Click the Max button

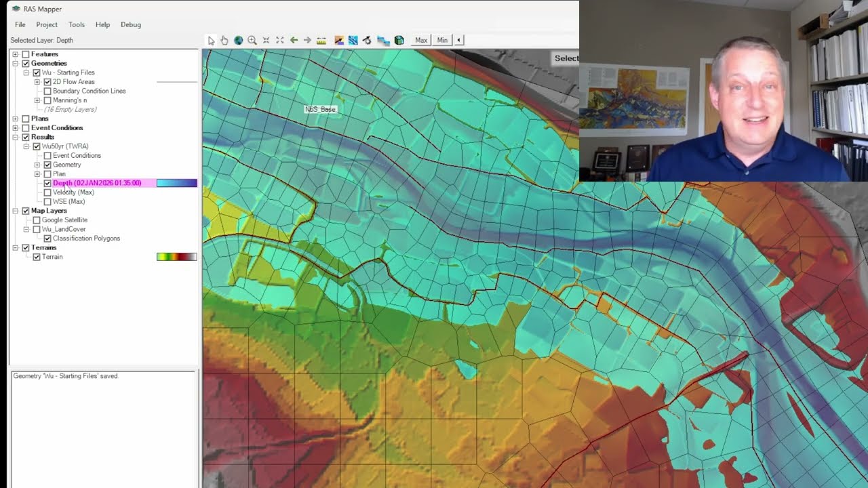(x=421, y=41)
